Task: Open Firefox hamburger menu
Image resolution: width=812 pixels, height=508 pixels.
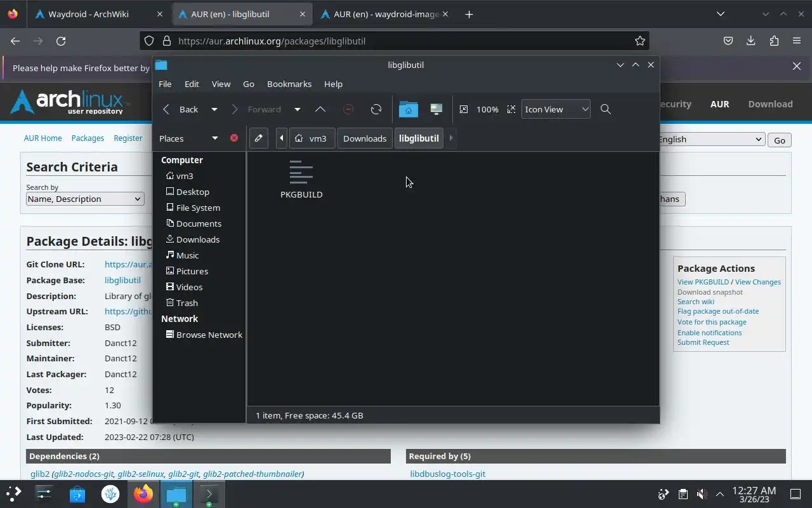Action: coord(797,41)
